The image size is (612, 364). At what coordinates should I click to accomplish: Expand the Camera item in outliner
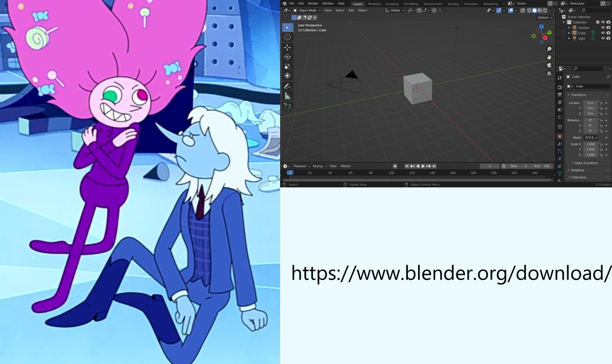point(569,27)
